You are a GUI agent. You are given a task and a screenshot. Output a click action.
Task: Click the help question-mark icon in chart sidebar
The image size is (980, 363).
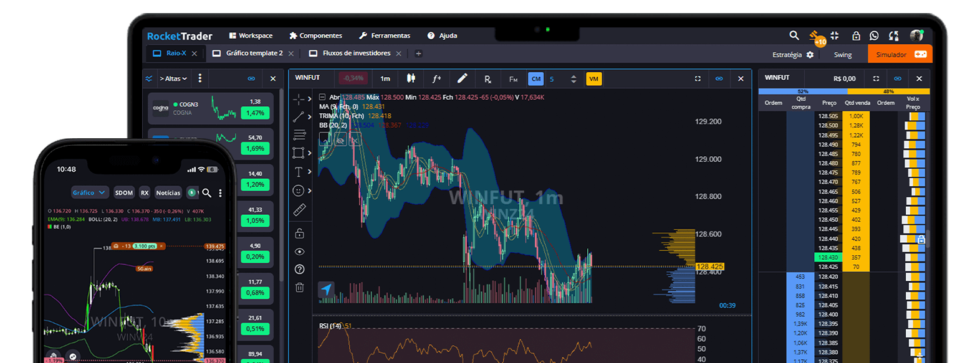click(x=299, y=270)
